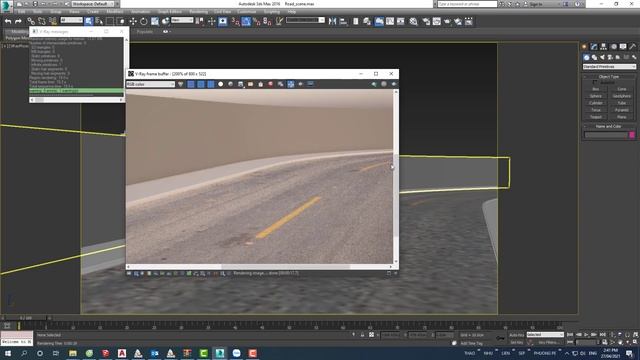This screenshot has height=360, width=640.
Task: Toggle region render icon in frame buffer
Action: tap(300, 84)
